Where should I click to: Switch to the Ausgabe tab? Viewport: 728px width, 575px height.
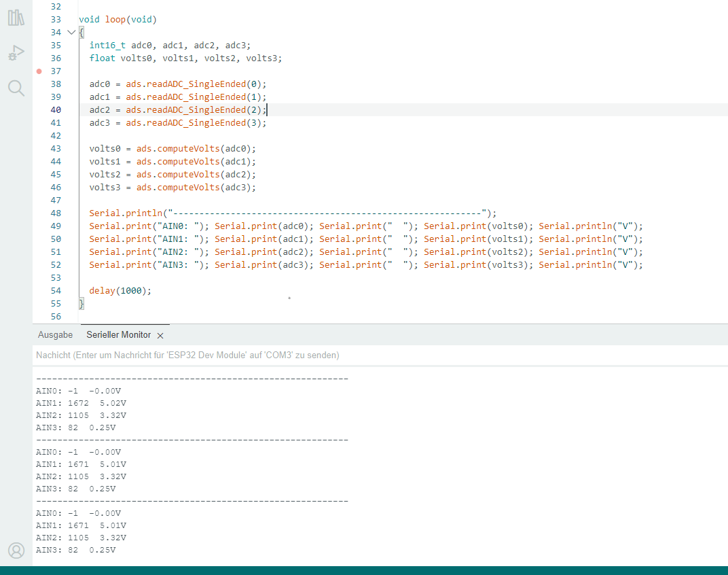(x=55, y=334)
